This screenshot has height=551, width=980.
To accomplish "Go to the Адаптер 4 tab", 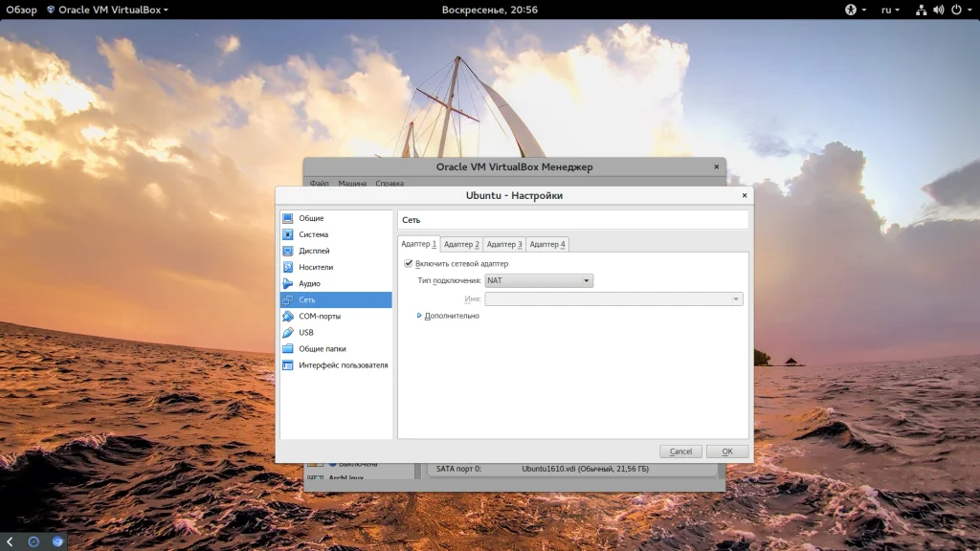I will (x=547, y=245).
